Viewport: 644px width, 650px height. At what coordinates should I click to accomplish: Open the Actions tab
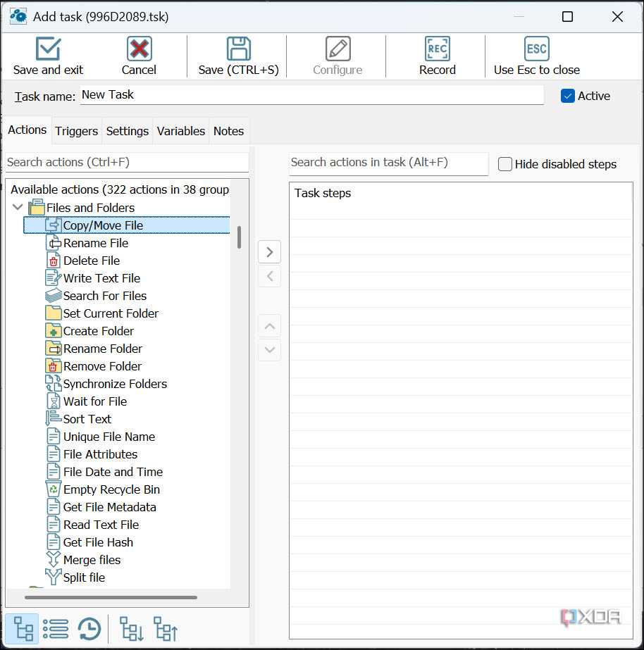tap(27, 130)
